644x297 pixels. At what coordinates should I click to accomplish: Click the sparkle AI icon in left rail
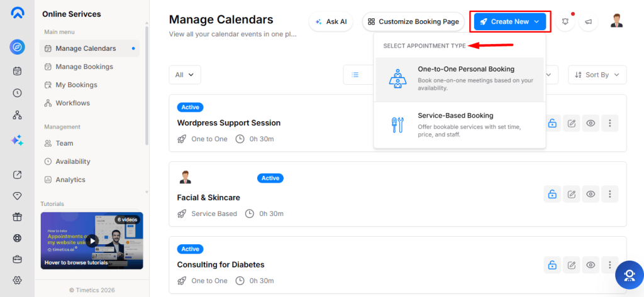pyautogui.click(x=17, y=140)
